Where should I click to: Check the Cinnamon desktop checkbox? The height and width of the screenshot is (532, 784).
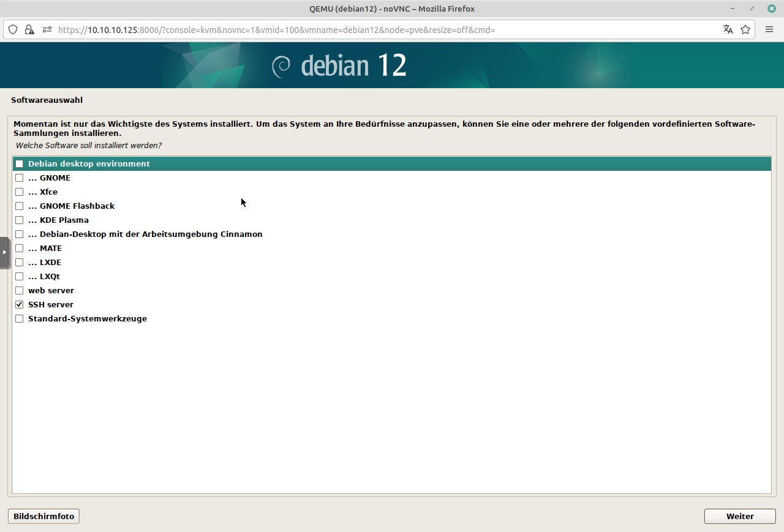[x=20, y=234]
